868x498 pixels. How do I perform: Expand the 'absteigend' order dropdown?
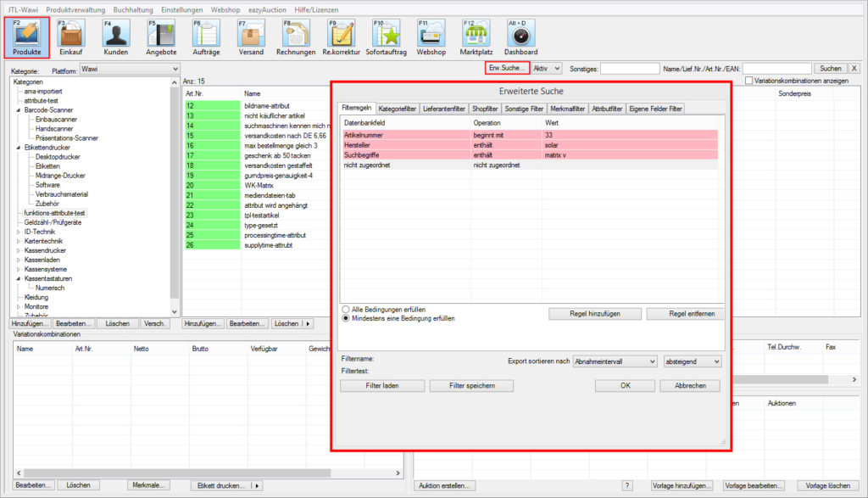[693, 361]
